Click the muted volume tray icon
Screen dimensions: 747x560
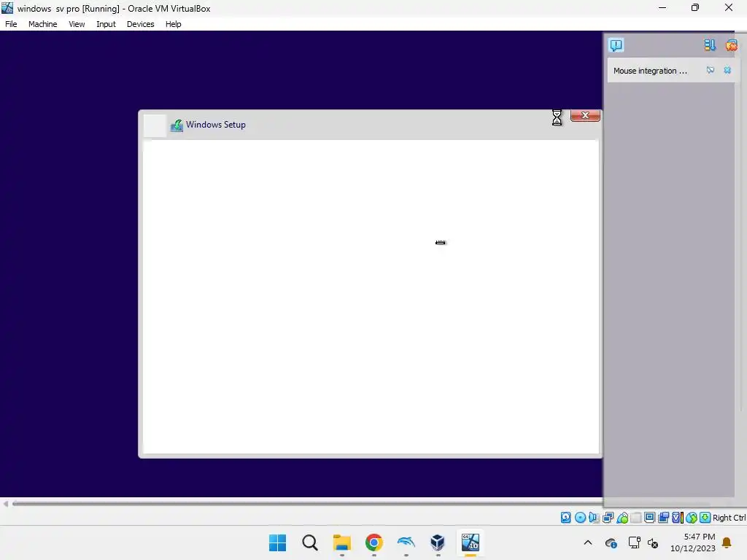click(653, 542)
